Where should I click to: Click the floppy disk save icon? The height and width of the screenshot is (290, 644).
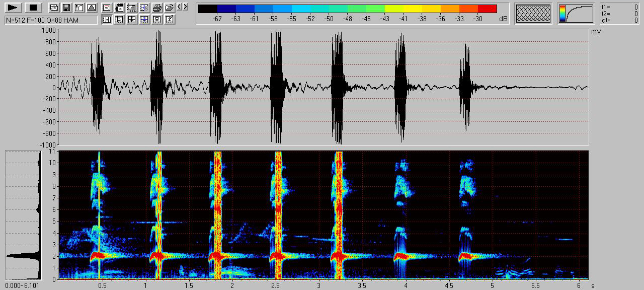coord(66,8)
